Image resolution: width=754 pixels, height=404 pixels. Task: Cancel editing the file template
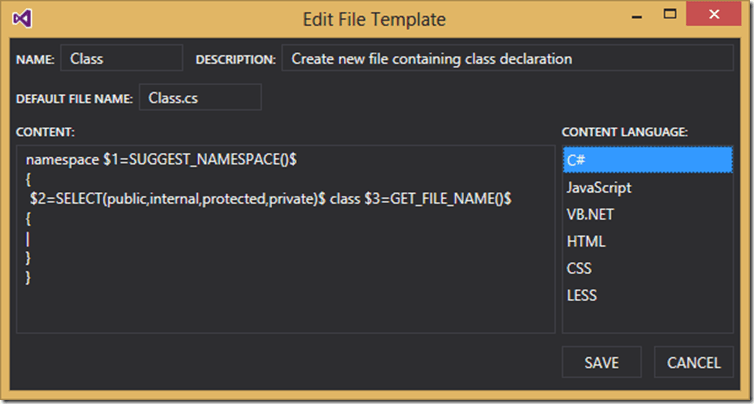pos(693,362)
